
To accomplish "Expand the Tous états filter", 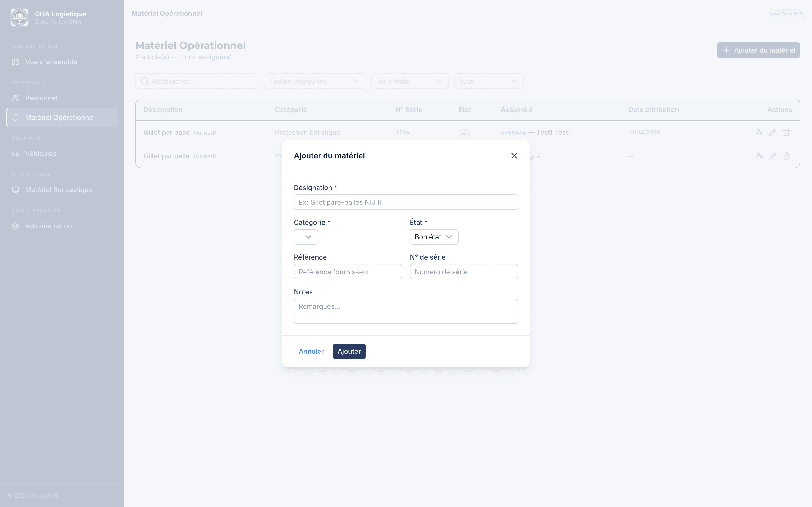I will 409,81.
